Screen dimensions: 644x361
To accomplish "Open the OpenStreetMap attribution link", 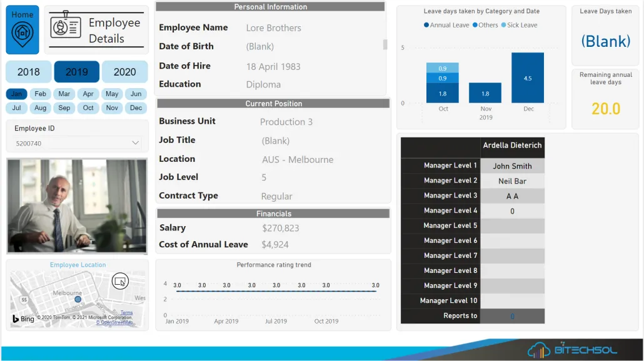I will point(114,323).
